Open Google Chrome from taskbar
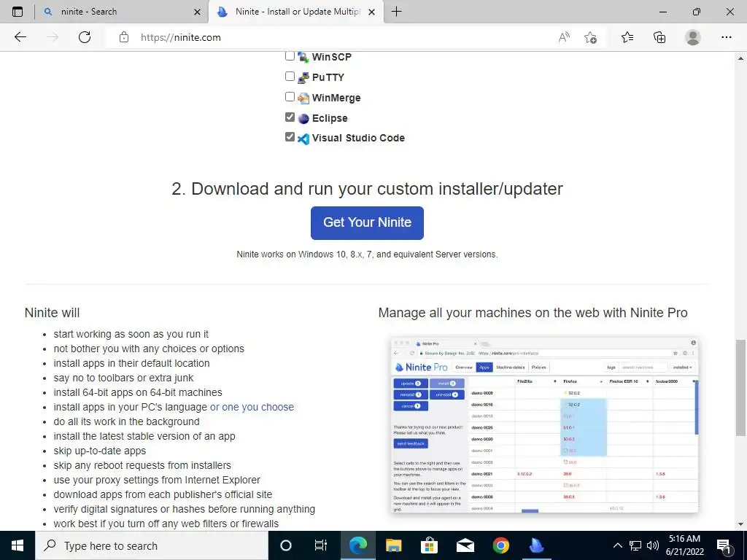 pyautogui.click(x=500, y=545)
